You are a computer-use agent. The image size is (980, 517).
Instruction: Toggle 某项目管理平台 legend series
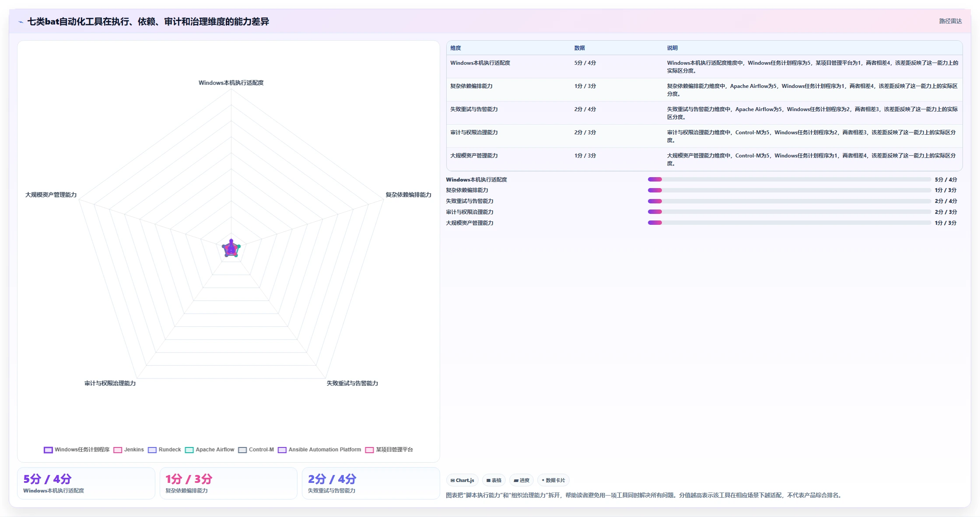click(389, 450)
